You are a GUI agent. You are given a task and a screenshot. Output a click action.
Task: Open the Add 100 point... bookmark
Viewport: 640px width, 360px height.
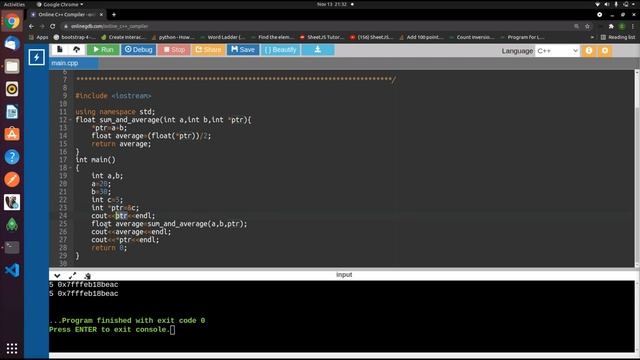point(422,37)
